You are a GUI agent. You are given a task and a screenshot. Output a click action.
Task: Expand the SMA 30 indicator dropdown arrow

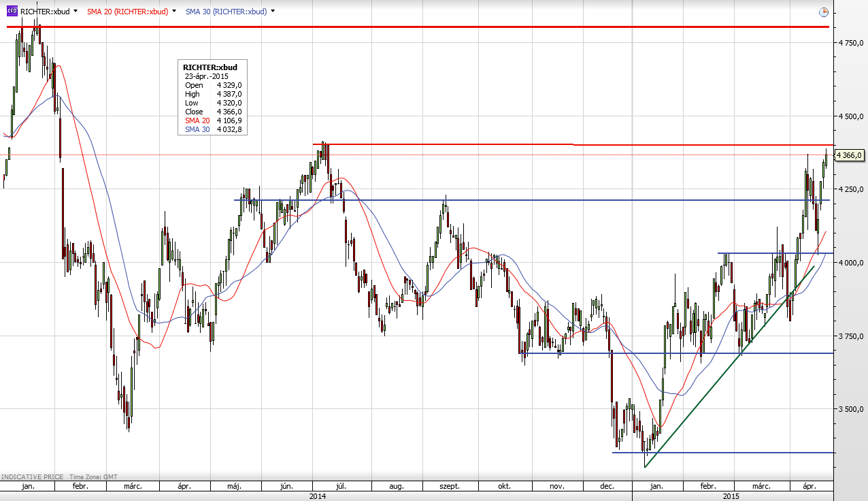pyautogui.click(x=273, y=12)
